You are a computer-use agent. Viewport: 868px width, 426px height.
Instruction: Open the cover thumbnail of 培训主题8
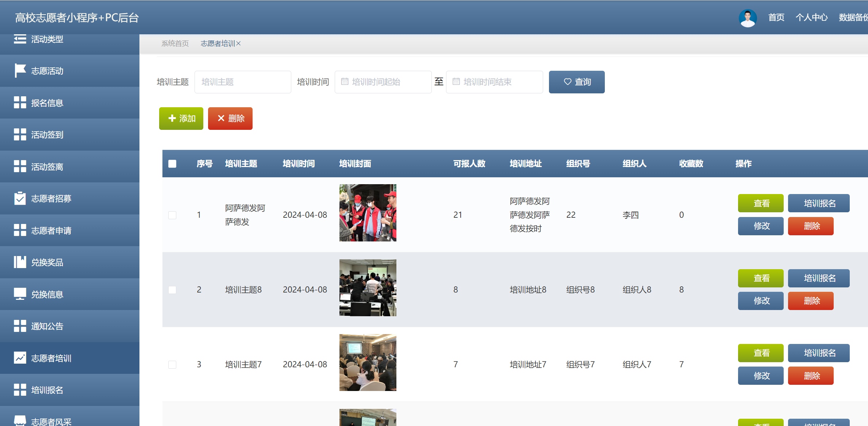coord(368,288)
